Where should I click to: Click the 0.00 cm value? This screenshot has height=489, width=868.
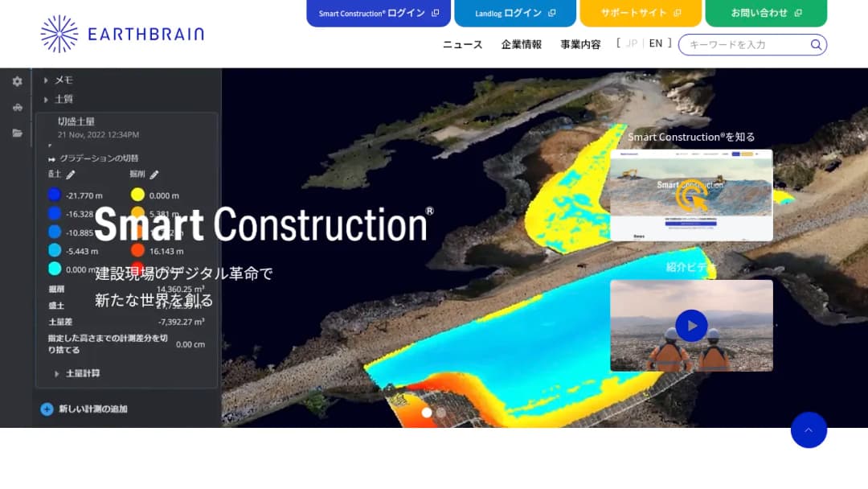coord(190,344)
